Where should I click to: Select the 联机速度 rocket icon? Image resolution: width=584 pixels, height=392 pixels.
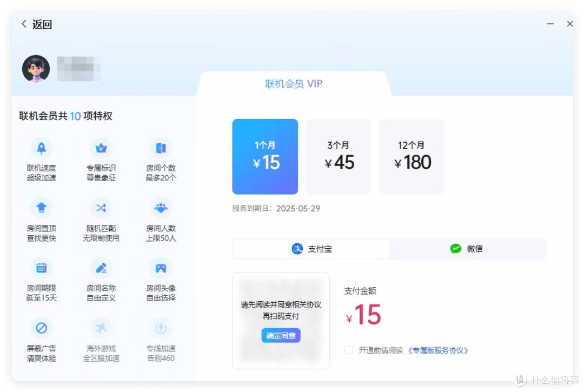pyautogui.click(x=41, y=148)
